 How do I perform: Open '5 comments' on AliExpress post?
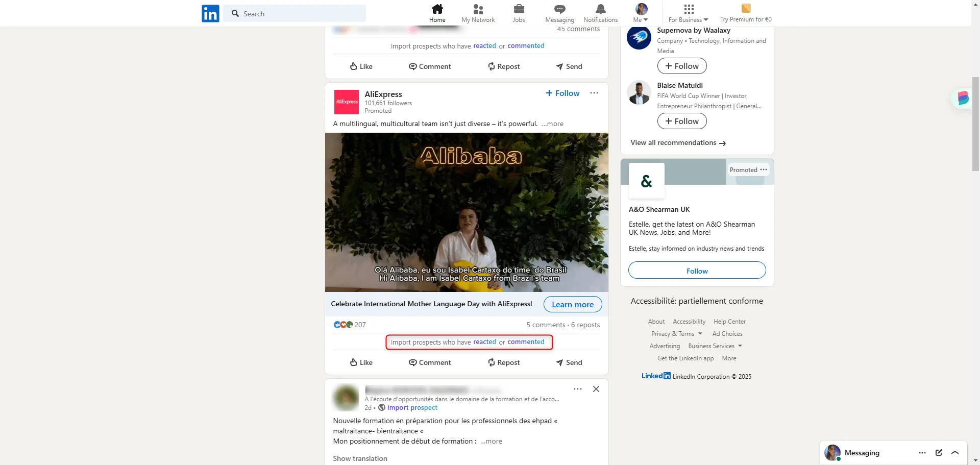point(546,325)
